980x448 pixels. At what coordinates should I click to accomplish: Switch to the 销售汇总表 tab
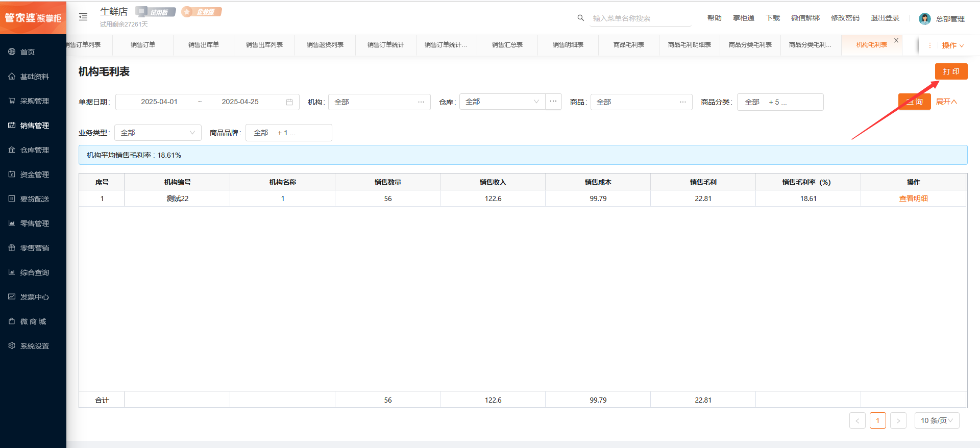pyautogui.click(x=507, y=45)
